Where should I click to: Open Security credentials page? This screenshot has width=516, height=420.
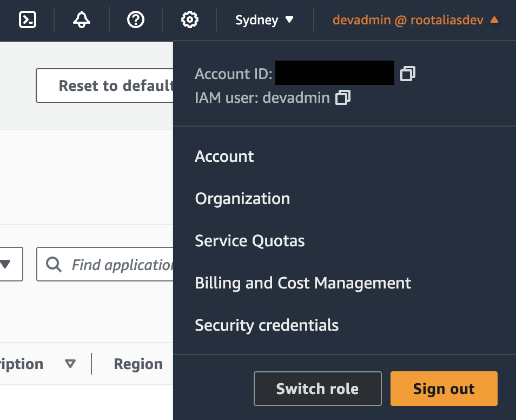pos(267,325)
